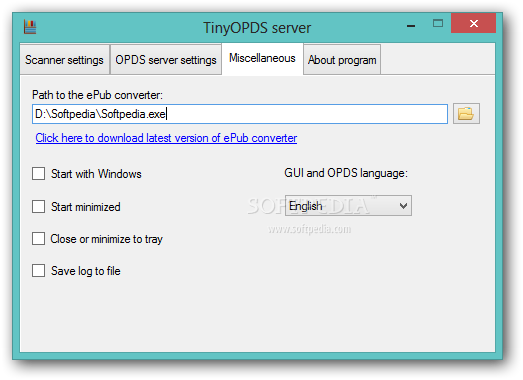The width and height of the screenshot is (523, 380).
Task: Minimize the TinyOPDS server window
Action: click(x=411, y=25)
